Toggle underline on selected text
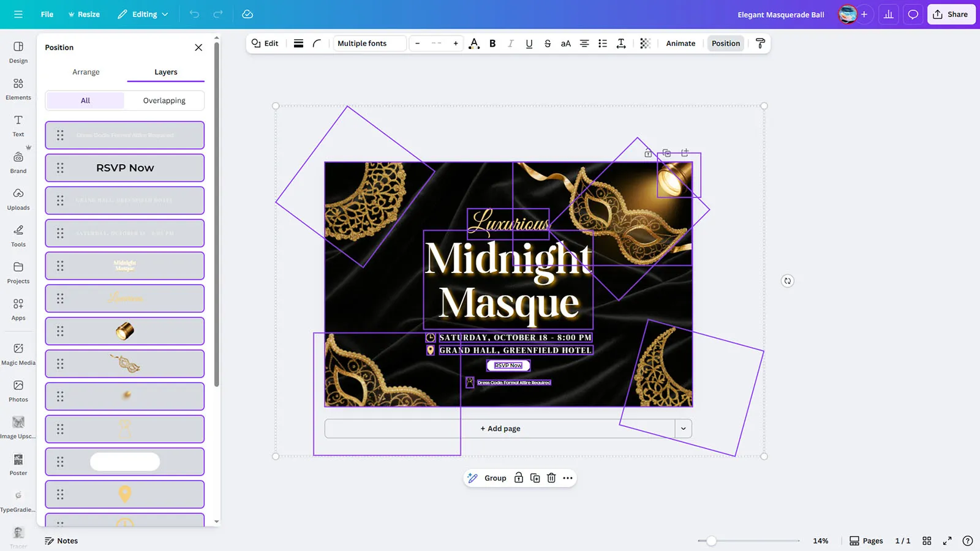Viewport: 980px width, 551px height. pos(529,43)
